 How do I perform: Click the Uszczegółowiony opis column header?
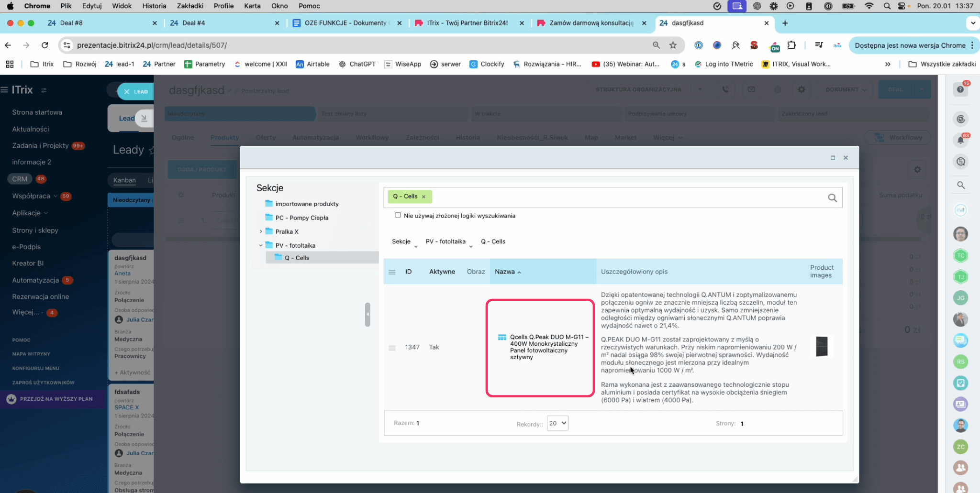point(634,272)
